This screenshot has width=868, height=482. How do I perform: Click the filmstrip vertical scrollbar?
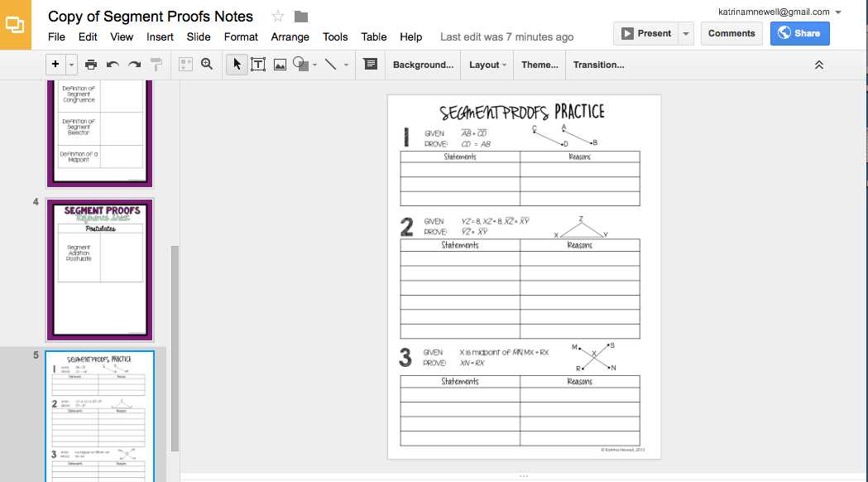pyautogui.click(x=175, y=349)
